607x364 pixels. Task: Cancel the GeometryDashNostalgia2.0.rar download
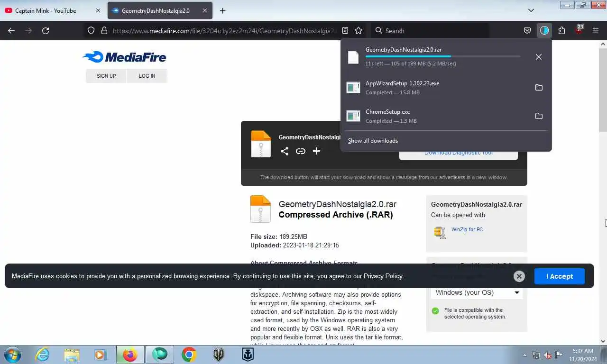tap(538, 57)
